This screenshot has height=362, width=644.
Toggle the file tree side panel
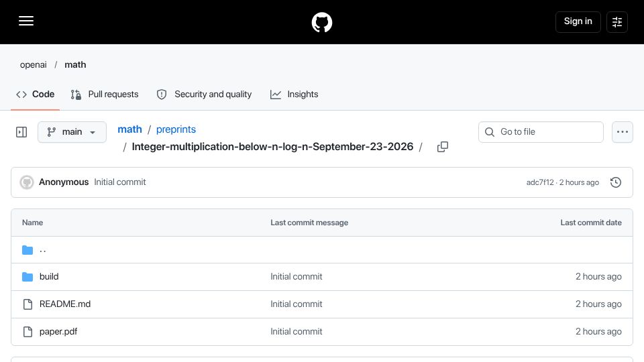point(21,132)
